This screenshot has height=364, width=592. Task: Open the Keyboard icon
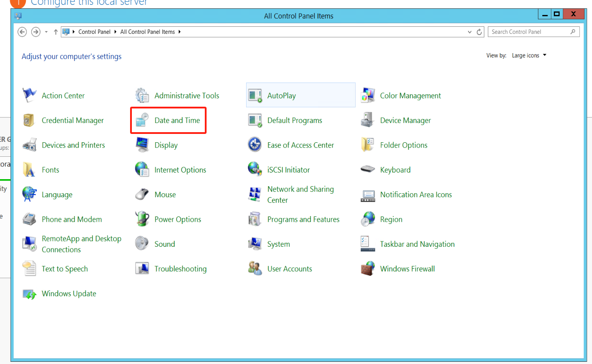point(368,169)
